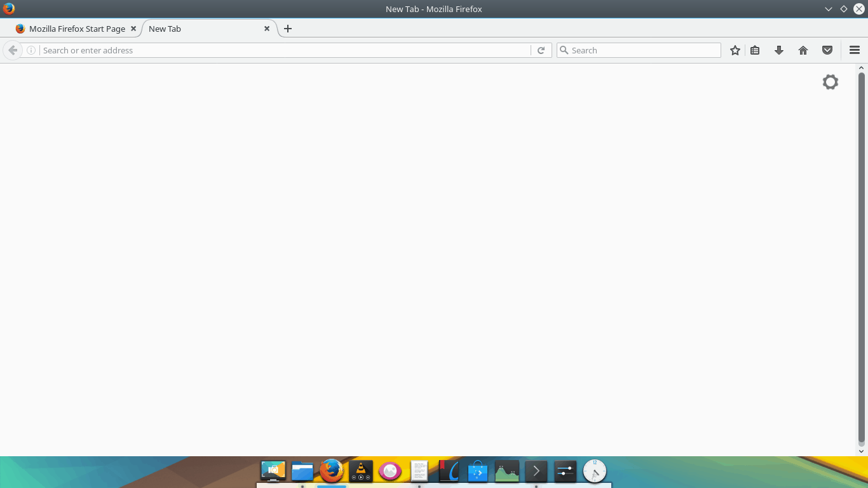Open software store shopping bag icon

click(478, 471)
